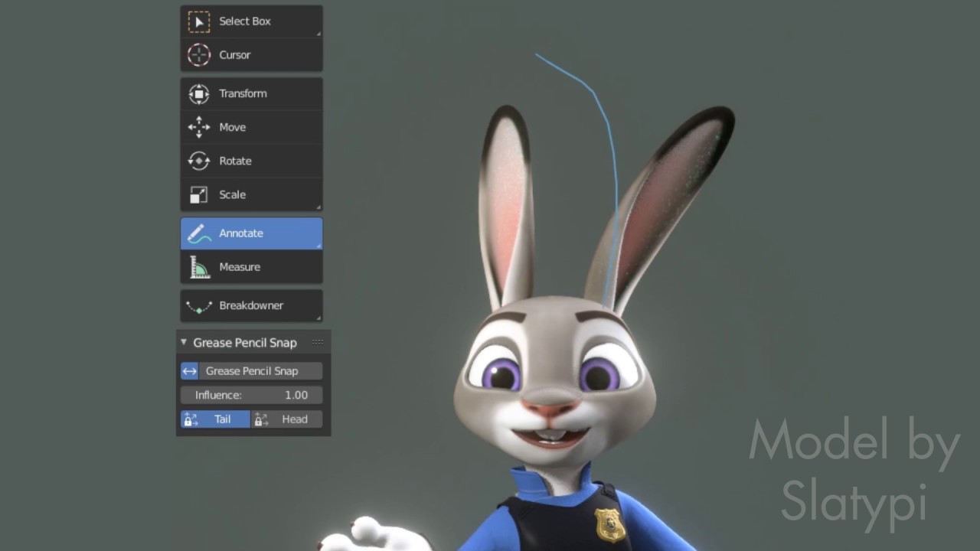Enable the Head snap option
Image resolution: width=980 pixels, height=551 pixels.
tap(287, 419)
